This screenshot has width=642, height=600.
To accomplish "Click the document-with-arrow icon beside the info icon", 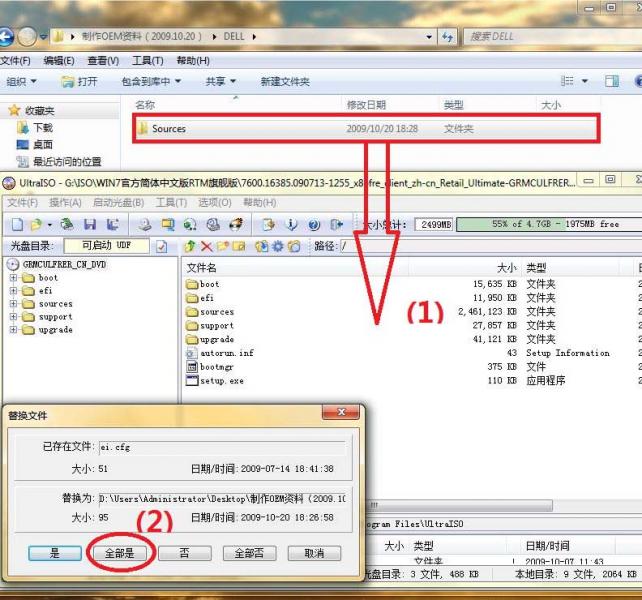I will [268, 224].
